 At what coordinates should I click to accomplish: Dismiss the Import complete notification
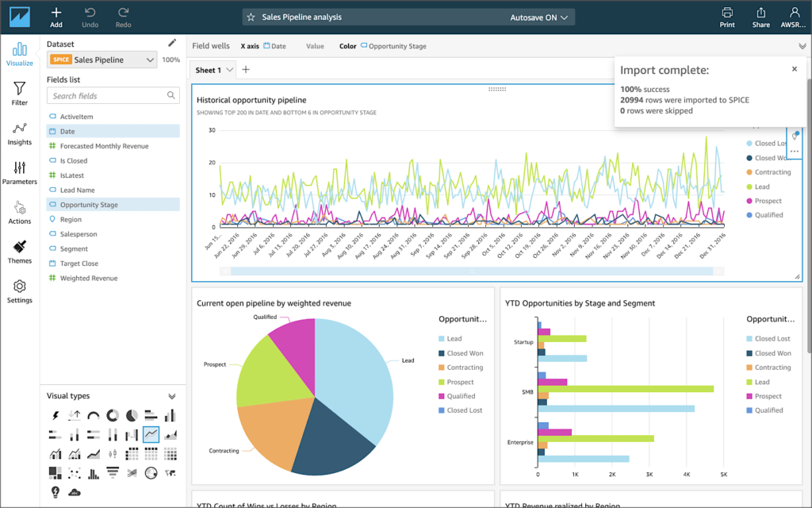(x=794, y=69)
